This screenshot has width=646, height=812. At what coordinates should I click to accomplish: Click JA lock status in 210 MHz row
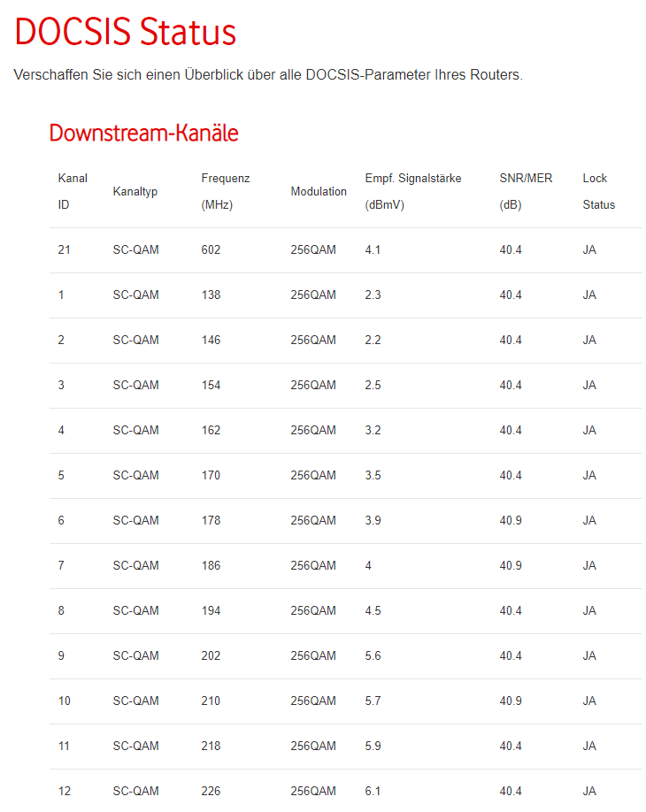pyautogui.click(x=589, y=701)
